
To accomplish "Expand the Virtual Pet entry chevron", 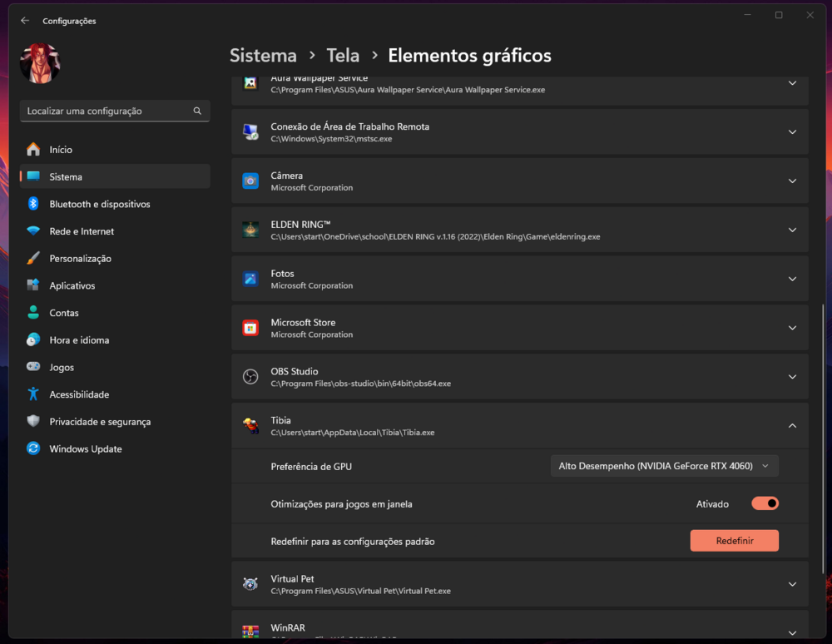I will [792, 584].
